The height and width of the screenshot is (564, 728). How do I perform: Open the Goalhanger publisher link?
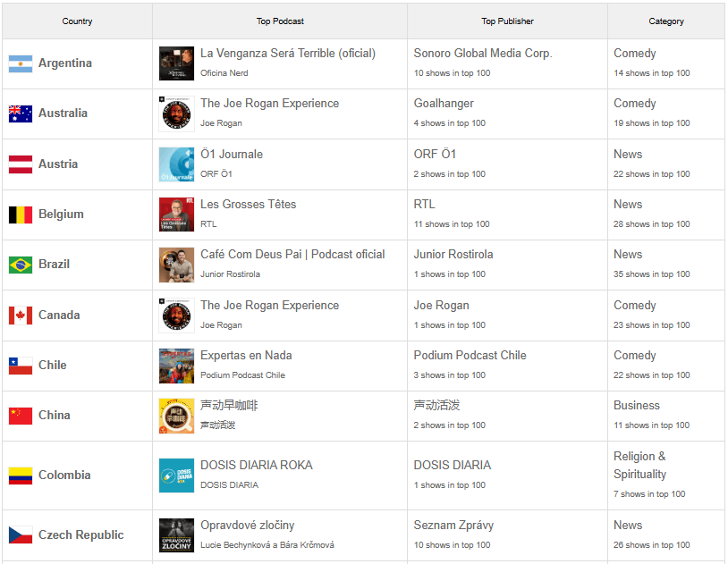[x=444, y=104]
